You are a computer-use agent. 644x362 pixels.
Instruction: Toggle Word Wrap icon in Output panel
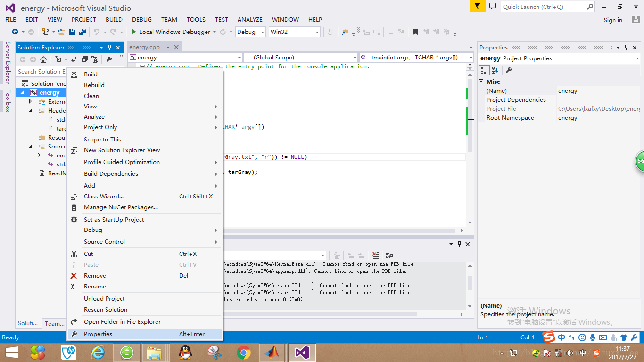click(389, 255)
